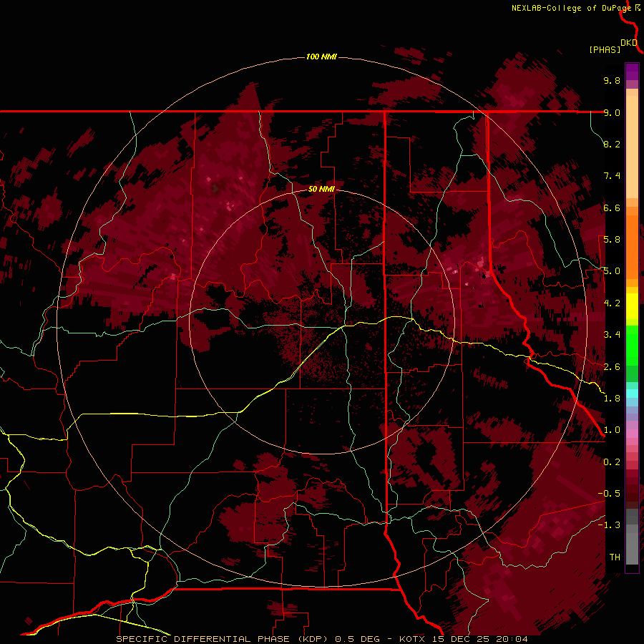Click the 5.8 value on the color scale

pos(612,240)
